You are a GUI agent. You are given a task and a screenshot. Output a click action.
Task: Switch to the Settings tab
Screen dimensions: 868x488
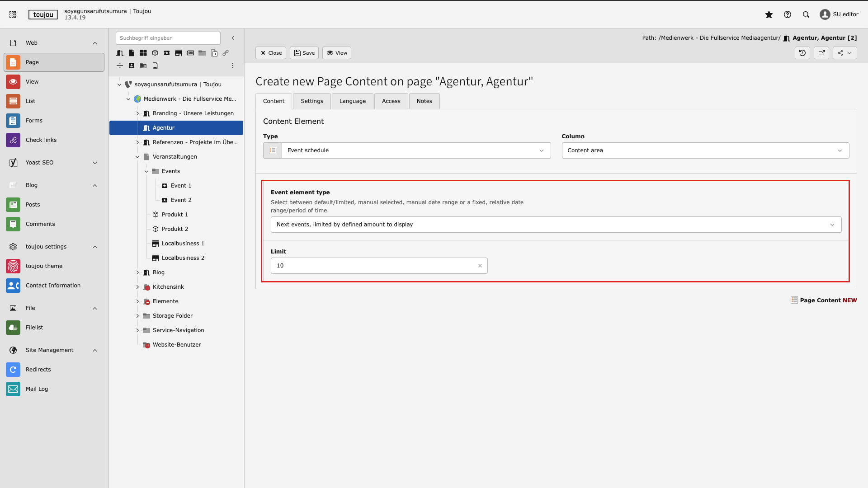[x=311, y=101]
